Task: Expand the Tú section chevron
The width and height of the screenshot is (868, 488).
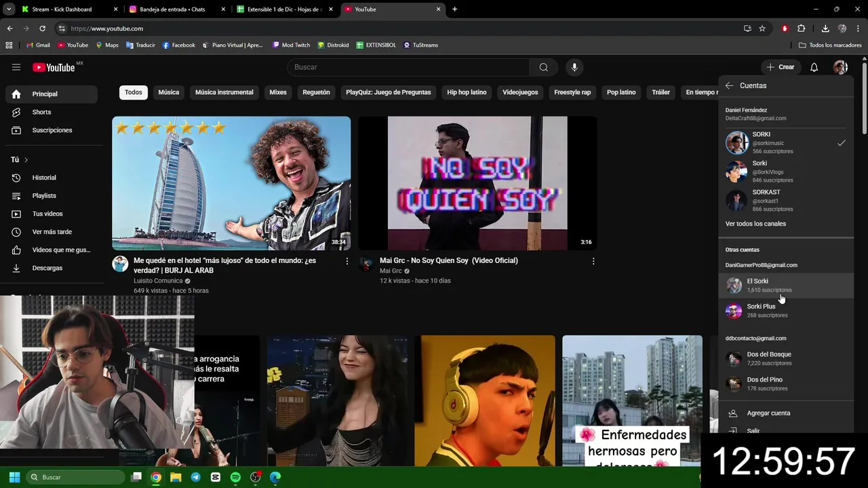Action: click(26, 160)
